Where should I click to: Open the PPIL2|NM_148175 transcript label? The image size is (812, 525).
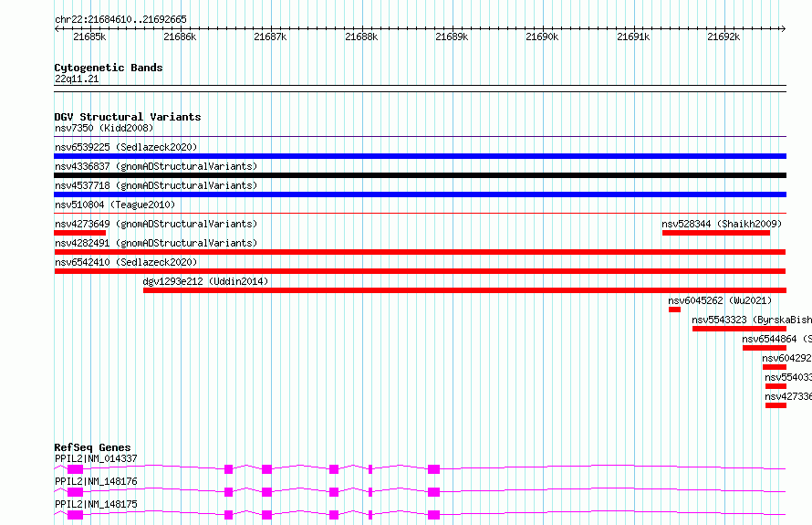pyautogui.click(x=97, y=504)
